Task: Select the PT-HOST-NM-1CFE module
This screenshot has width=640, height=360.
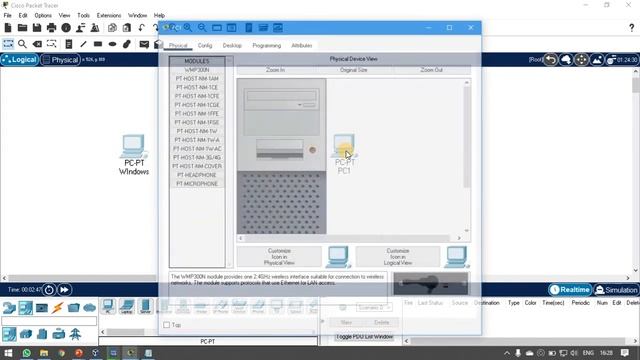Action: coord(197,96)
